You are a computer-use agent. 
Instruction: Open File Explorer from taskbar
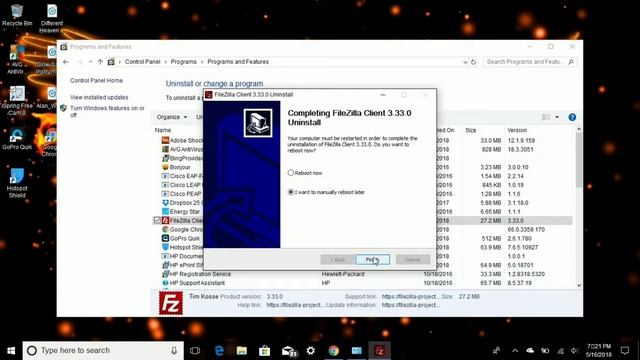coord(242,351)
